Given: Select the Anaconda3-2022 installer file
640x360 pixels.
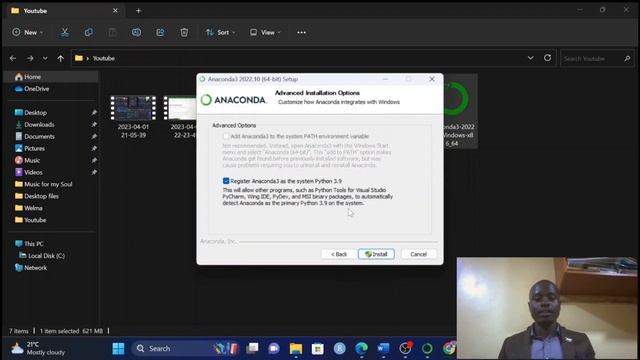Looking at the screenshot, I should (459, 112).
